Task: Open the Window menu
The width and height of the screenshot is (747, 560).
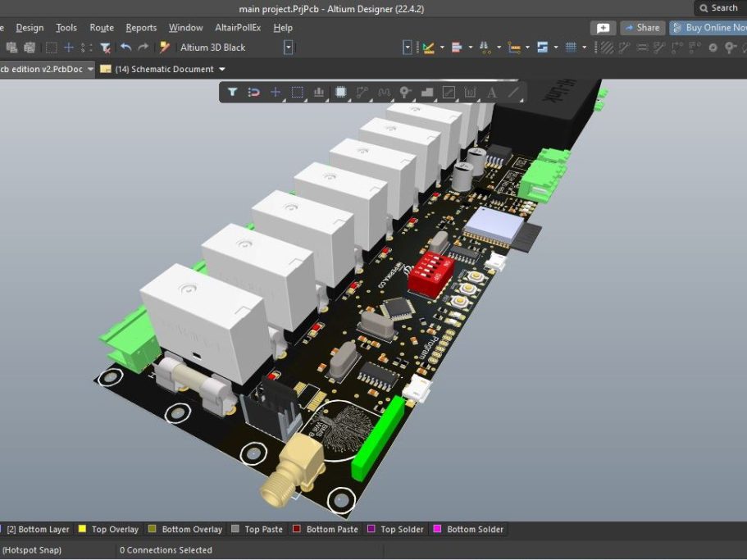Action: [186, 28]
